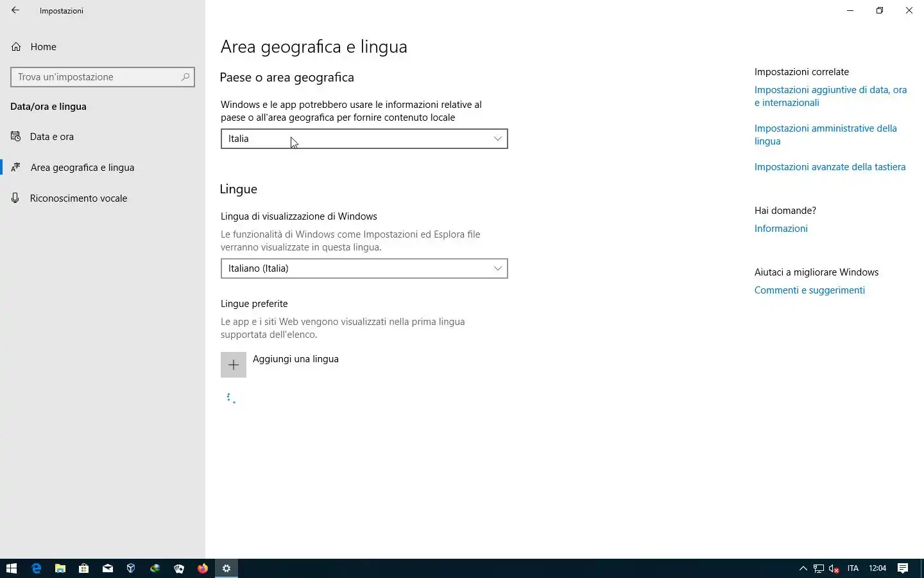Screen dimensions: 924x578
Task: Click the plus button Aggiungi una lingua
Action: point(234,365)
